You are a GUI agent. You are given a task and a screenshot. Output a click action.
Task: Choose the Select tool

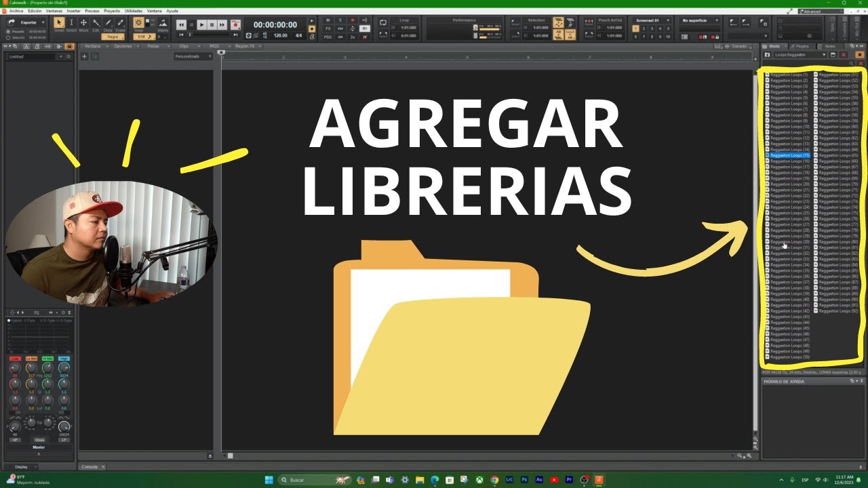point(71,23)
